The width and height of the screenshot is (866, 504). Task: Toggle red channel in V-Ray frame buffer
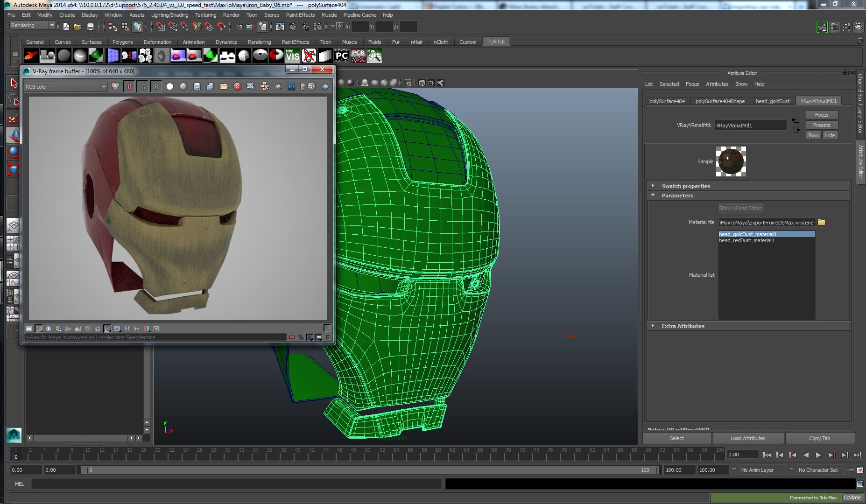click(x=129, y=87)
